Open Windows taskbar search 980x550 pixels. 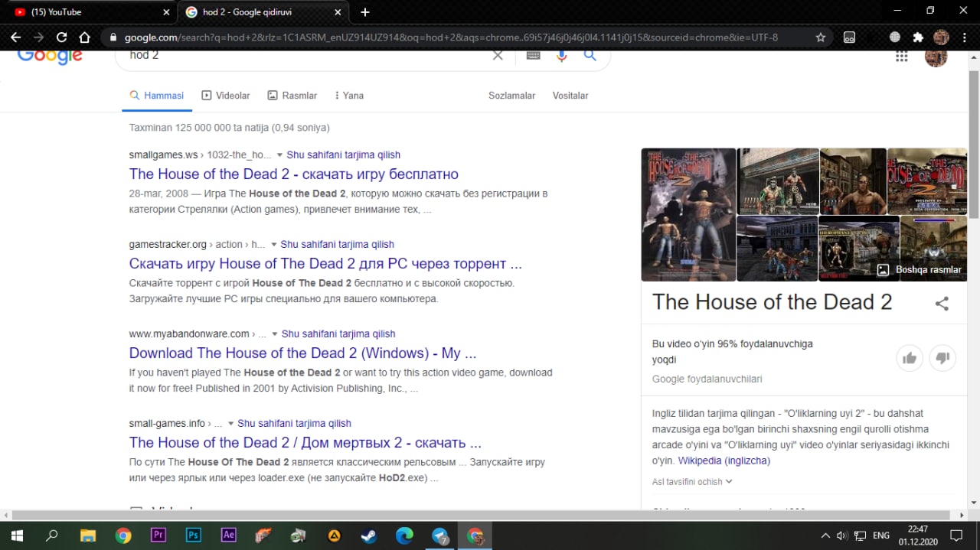pyautogui.click(x=52, y=535)
